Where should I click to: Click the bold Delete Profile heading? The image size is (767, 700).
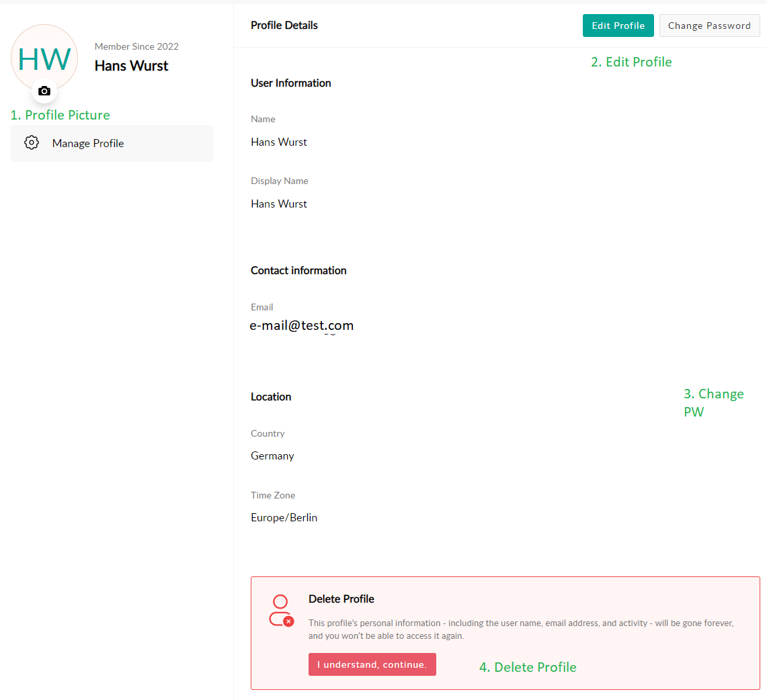tap(341, 599)
